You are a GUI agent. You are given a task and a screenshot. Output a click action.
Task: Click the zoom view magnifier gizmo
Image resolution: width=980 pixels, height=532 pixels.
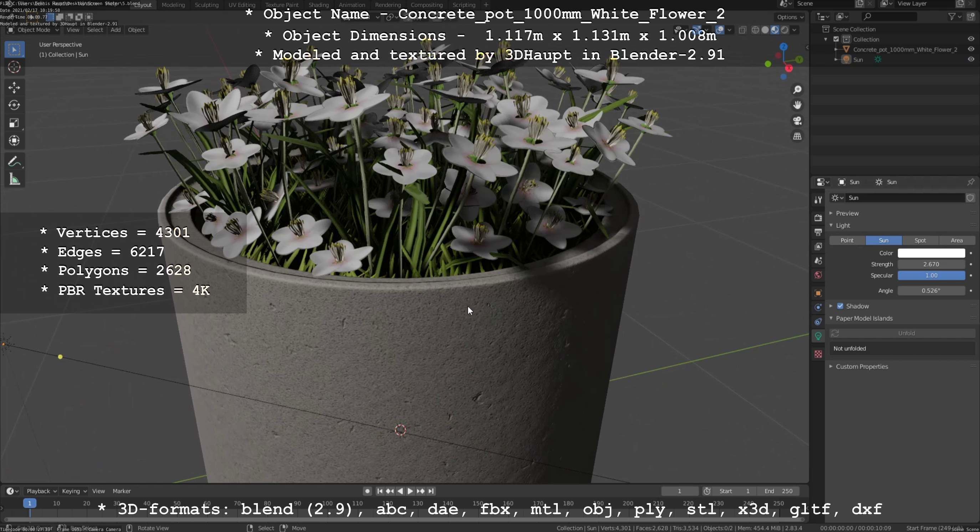(x=797, y=90)
